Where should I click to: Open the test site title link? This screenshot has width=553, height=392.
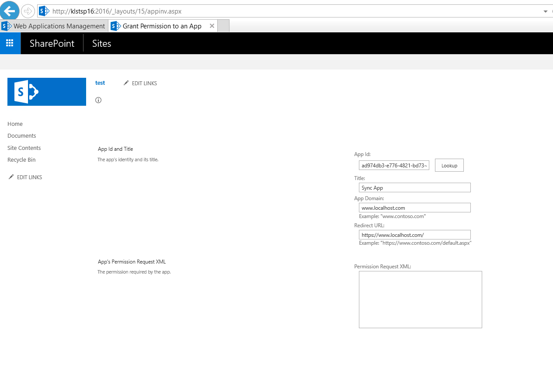point(100,83)
